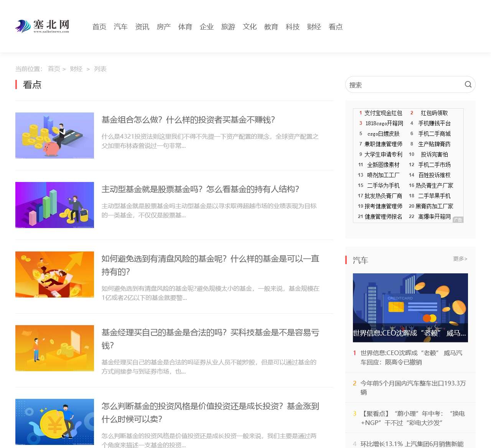This screenshot has height=448, width=491.
Task: Click the magnifier search icon
Action: pyautogui.click(x=468, y=84)
